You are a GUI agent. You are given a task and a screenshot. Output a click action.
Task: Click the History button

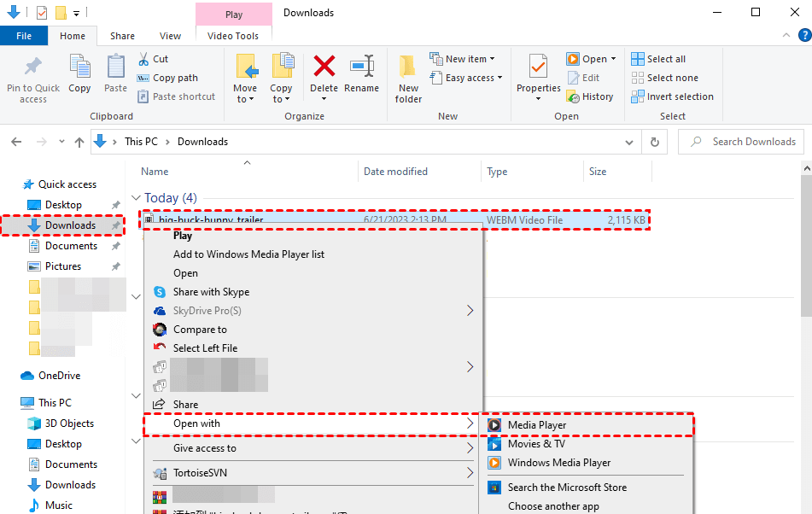pos(590,96)
